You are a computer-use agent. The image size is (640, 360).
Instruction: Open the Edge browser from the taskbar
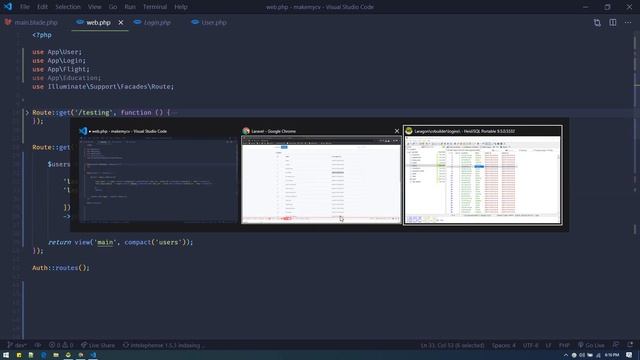coord(44,355)
